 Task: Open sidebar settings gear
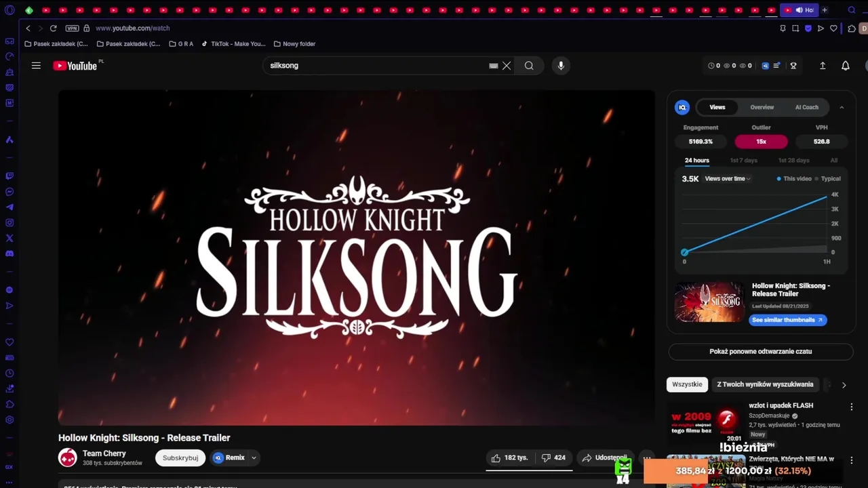point(9,420)
